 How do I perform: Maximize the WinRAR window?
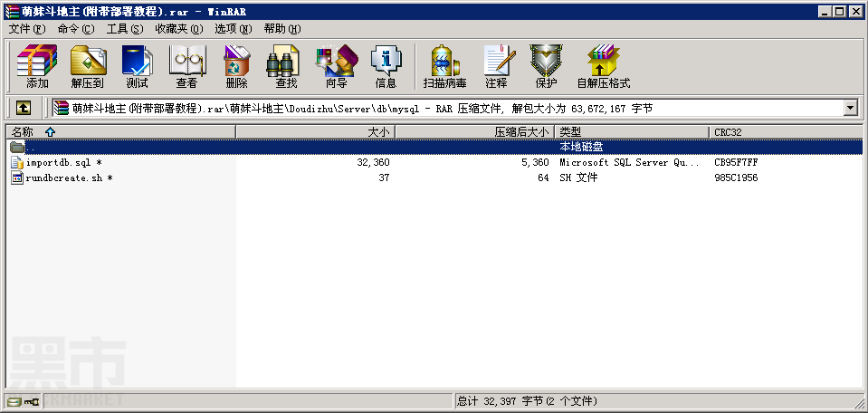coord(840,11)
